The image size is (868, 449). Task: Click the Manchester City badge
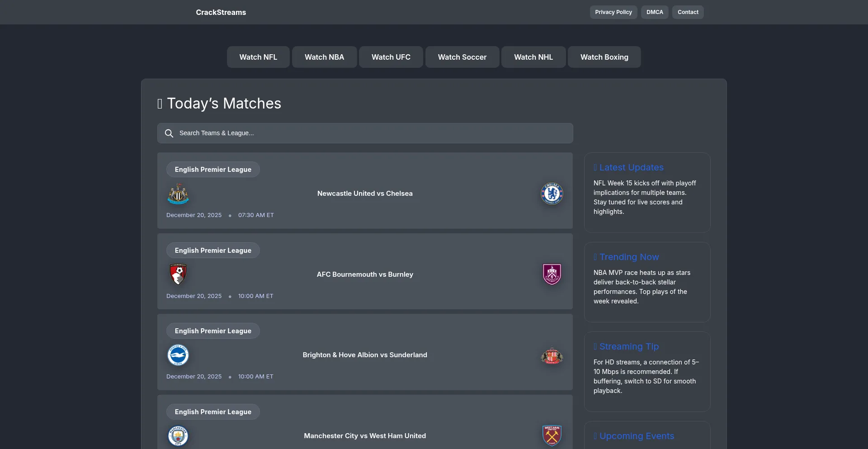click(178, 436)
